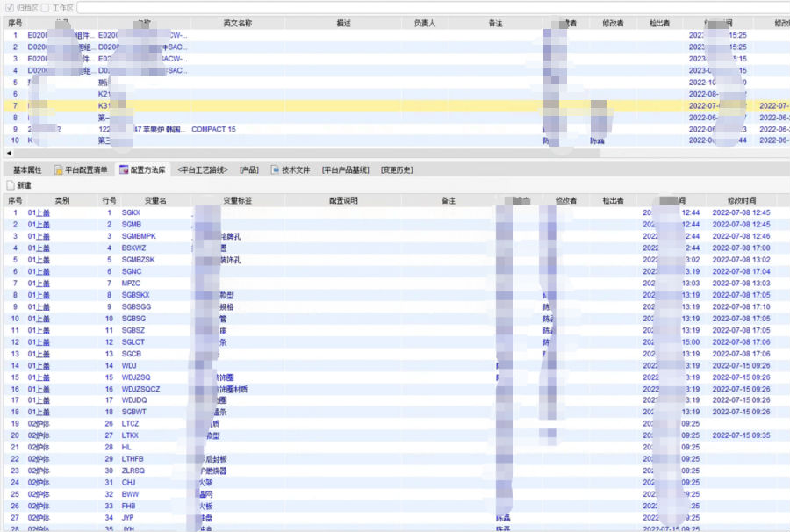Open the [平台产品基线] tab
Screen dimensions: 790x532
[x=346, y=170]
